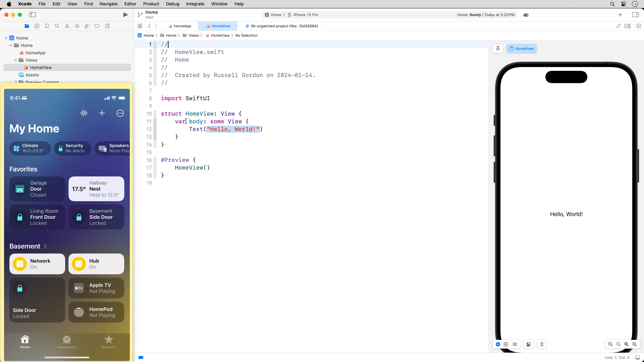Image resolution: width=644 pixels, height=362 pixels.
Task: Collapse the Home folder group
Action: 11,45
